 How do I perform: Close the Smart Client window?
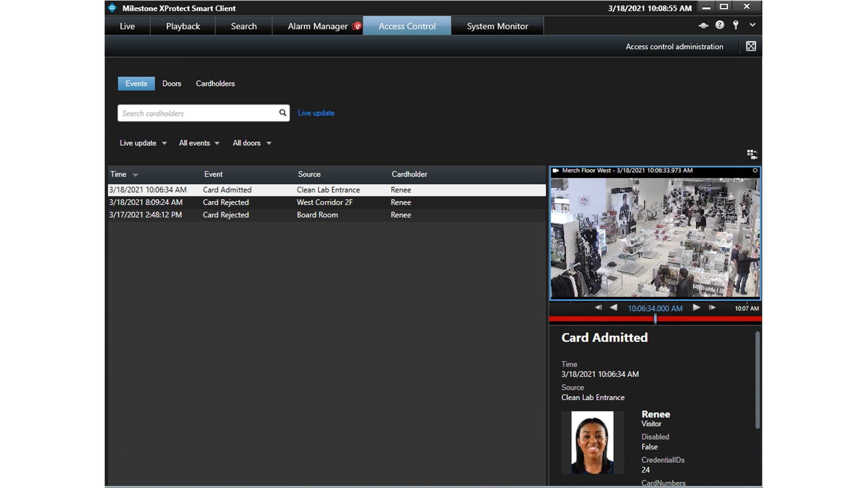pos(747,6)
